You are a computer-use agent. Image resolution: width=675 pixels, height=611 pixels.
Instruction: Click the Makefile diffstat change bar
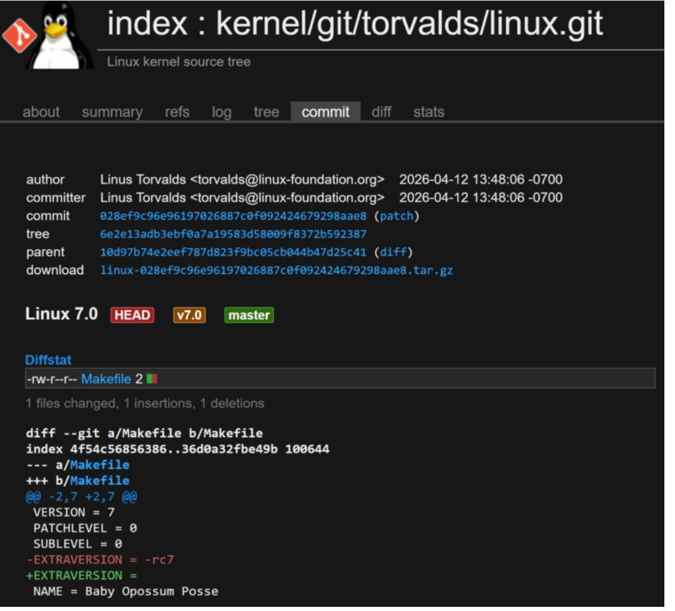coord(152,379)
